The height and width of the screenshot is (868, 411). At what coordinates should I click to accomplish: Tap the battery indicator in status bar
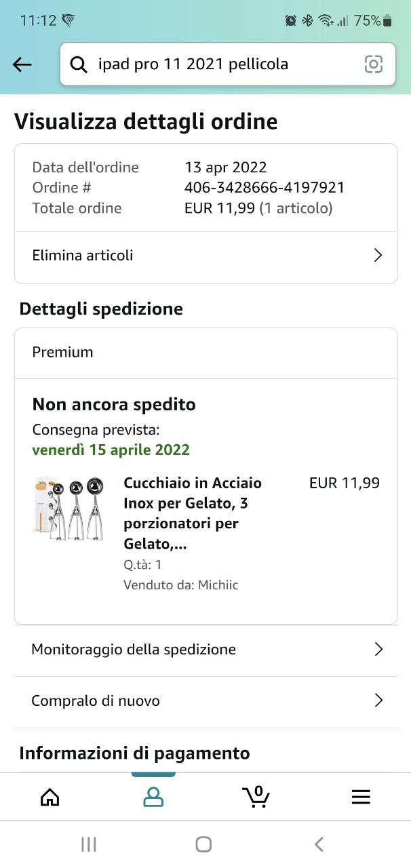387,21
